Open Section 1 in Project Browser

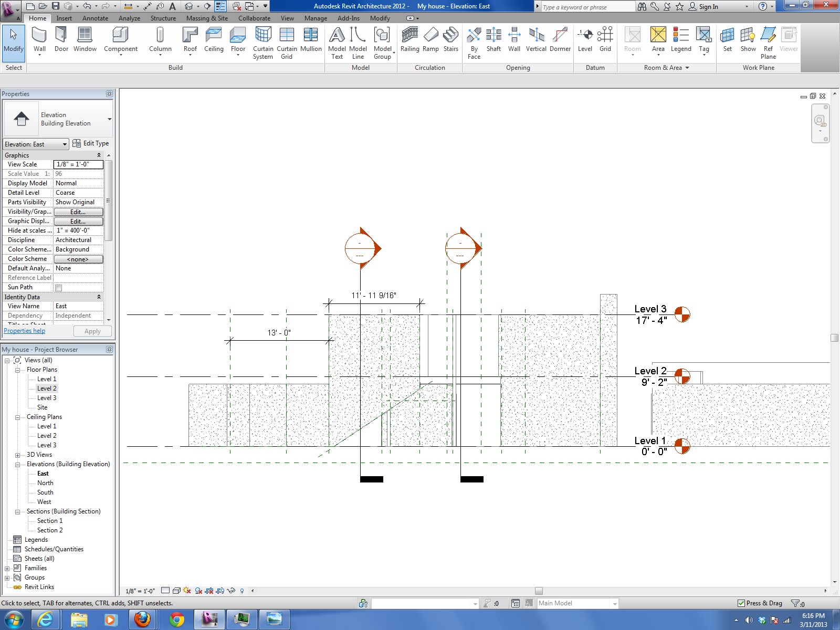pyautogui.click(x=50, y=521)
